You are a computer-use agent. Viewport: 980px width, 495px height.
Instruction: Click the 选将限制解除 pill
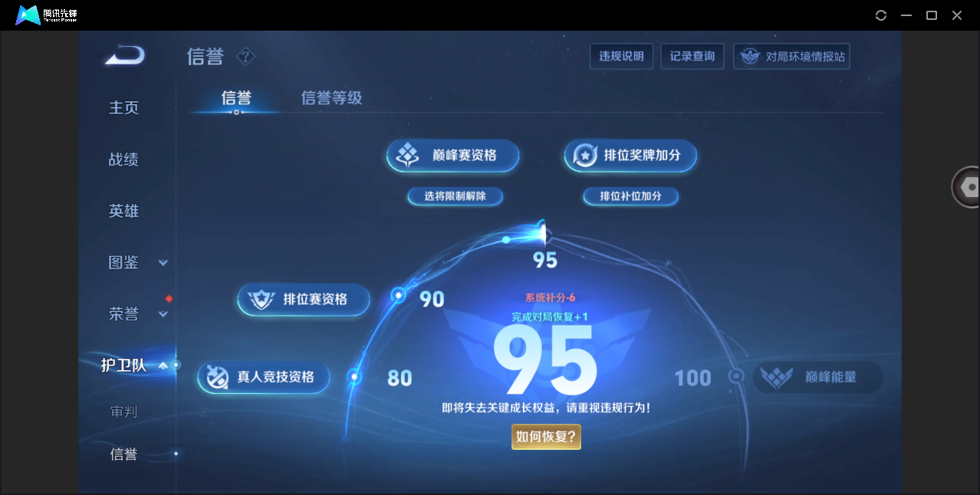(455, 196)
